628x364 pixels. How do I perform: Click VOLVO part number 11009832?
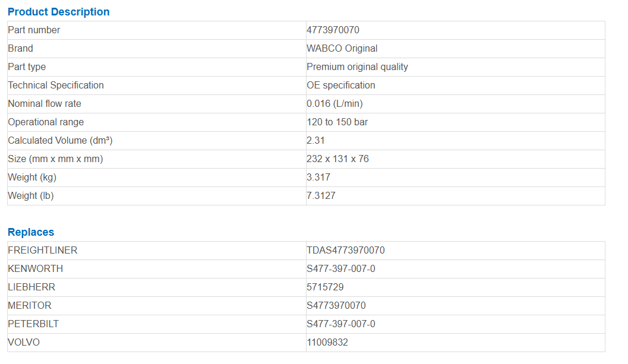click(327, 343)
